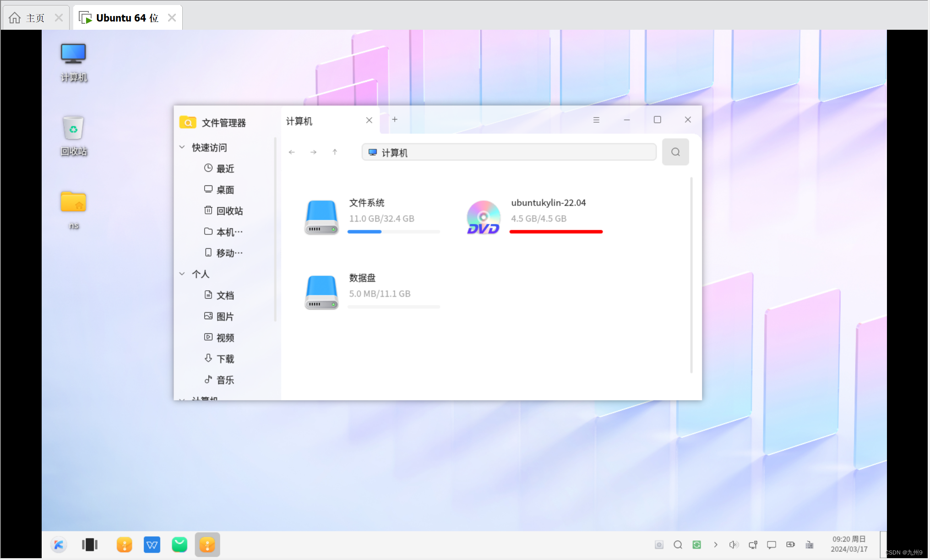Open the 图片 folder in sidebar
Viewport: 930px width, 560px height.
[224, 316]
